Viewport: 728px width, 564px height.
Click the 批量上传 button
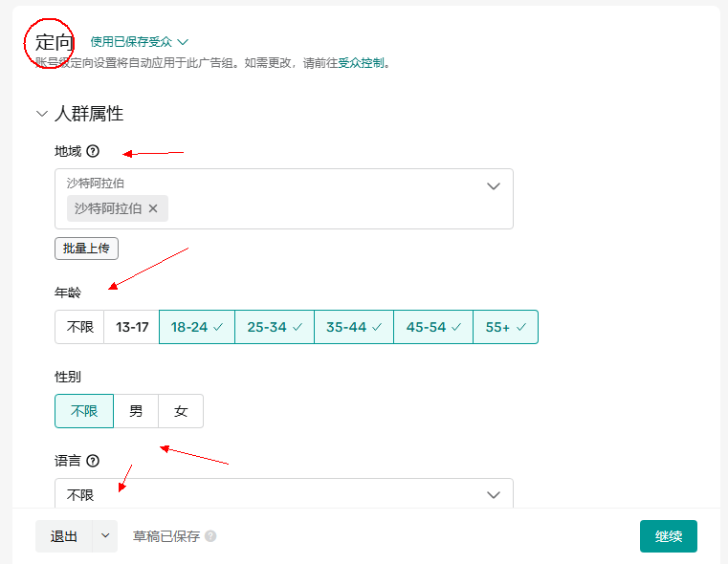click(86, 249)
